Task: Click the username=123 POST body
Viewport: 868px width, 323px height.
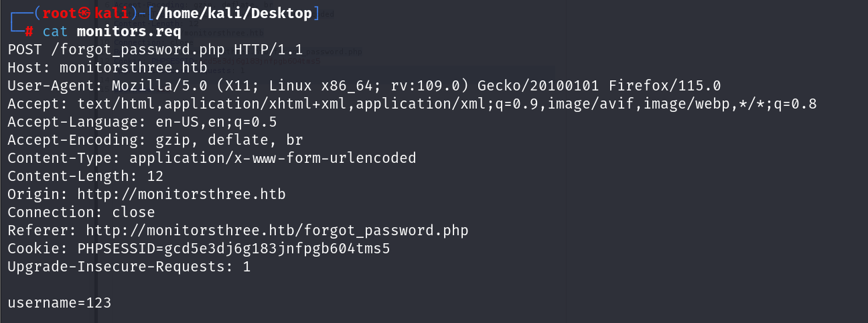Action: point(60,303)
